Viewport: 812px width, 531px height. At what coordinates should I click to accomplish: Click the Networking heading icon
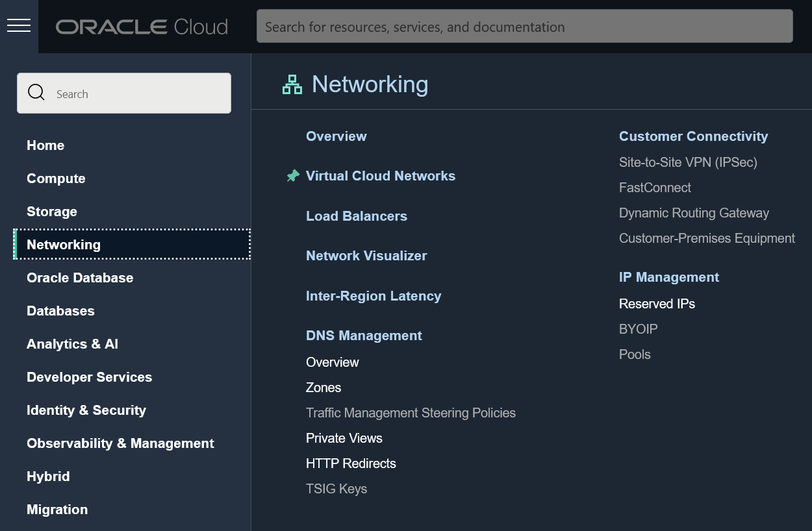click(x=292, y=84)
